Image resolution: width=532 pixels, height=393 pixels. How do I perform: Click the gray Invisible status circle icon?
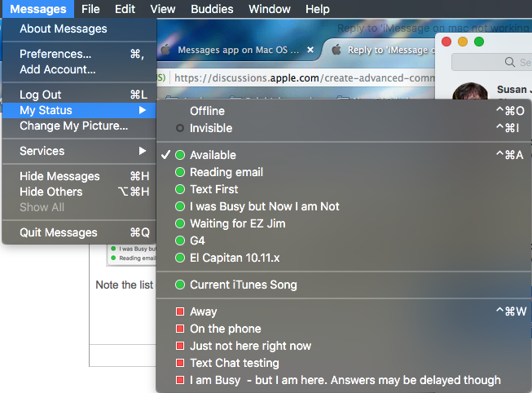point(180,128)
